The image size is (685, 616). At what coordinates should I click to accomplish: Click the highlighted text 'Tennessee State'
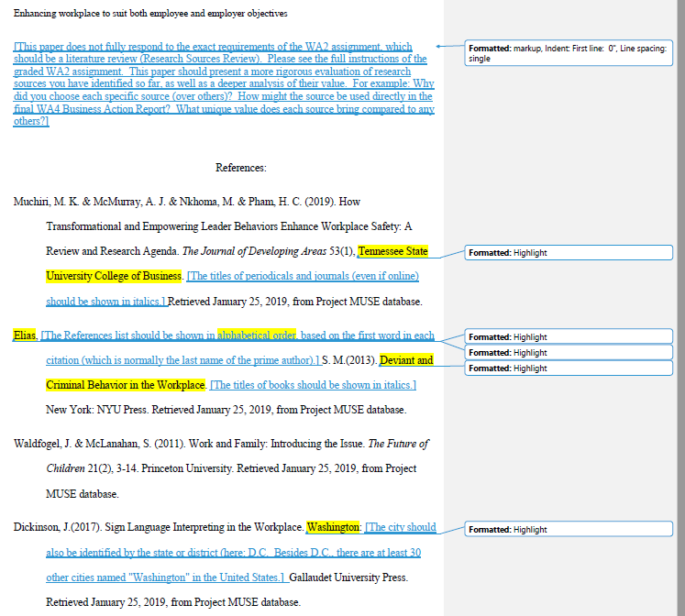click(392, 251)
